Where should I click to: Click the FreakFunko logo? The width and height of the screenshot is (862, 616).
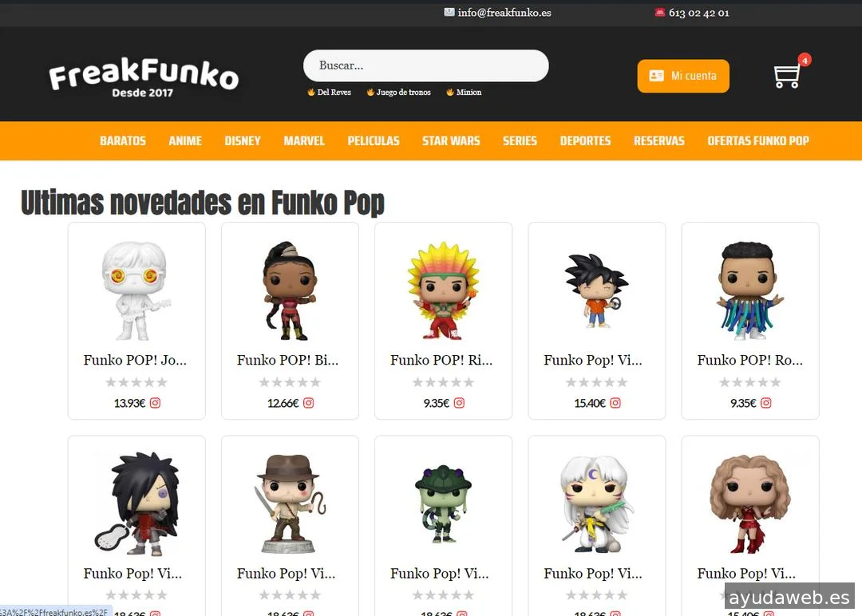(144, 77)
